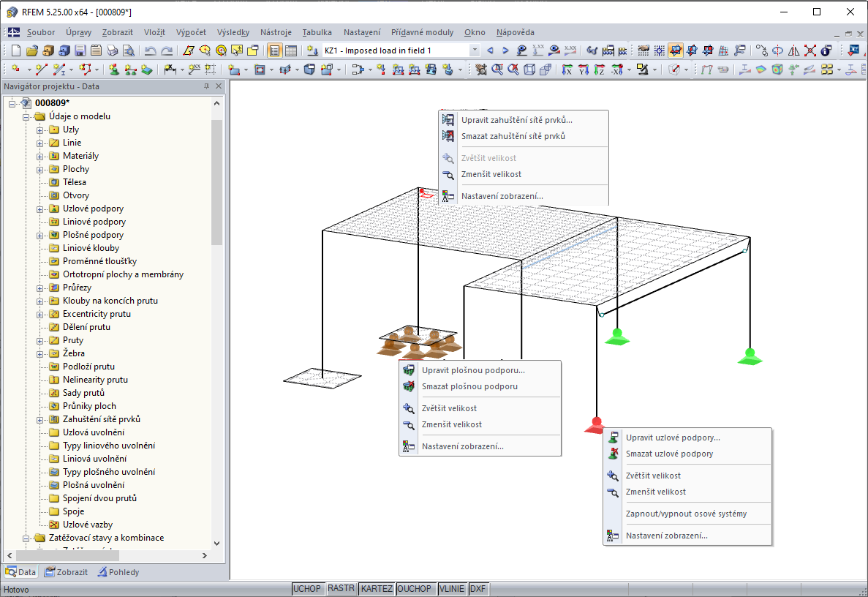Pin the Navigátor projektu panel

[x=206, y=86]
